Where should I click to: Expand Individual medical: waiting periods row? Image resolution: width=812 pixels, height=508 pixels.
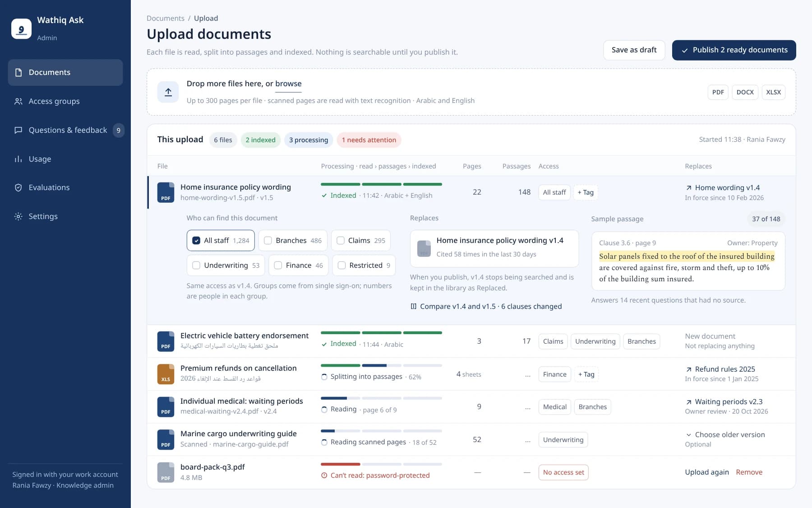[471, 407]
